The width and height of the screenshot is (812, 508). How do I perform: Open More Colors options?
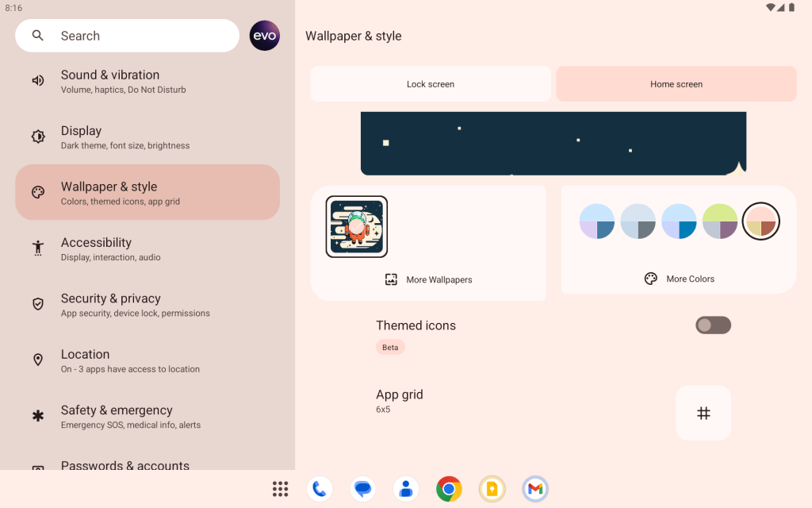click(680, 279)
